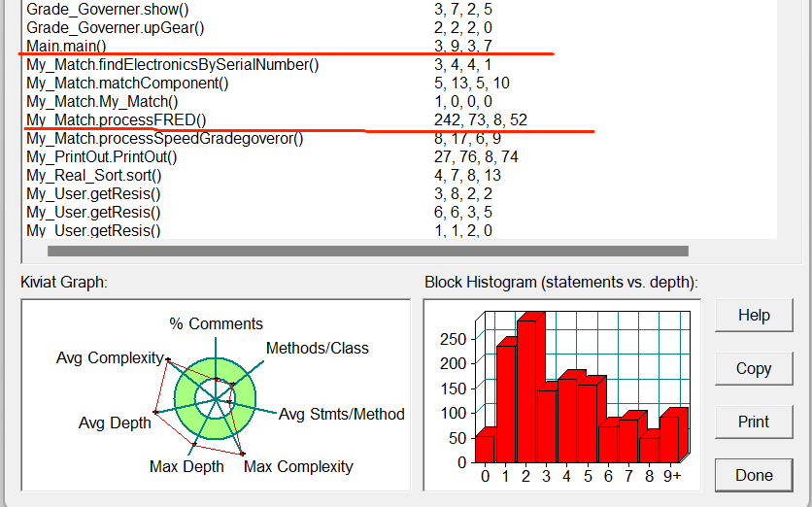Image resolution: width=812 pixels, height=507 pixels.
Task: Click the 'Block Histogram (statements vs. depth):' label
Action: [x=561, y=283]
